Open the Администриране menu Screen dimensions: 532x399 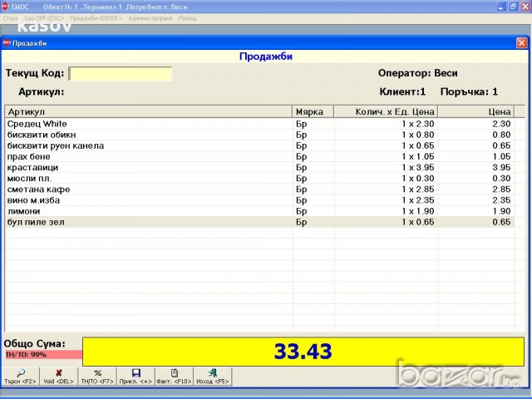tap(151, 17)
